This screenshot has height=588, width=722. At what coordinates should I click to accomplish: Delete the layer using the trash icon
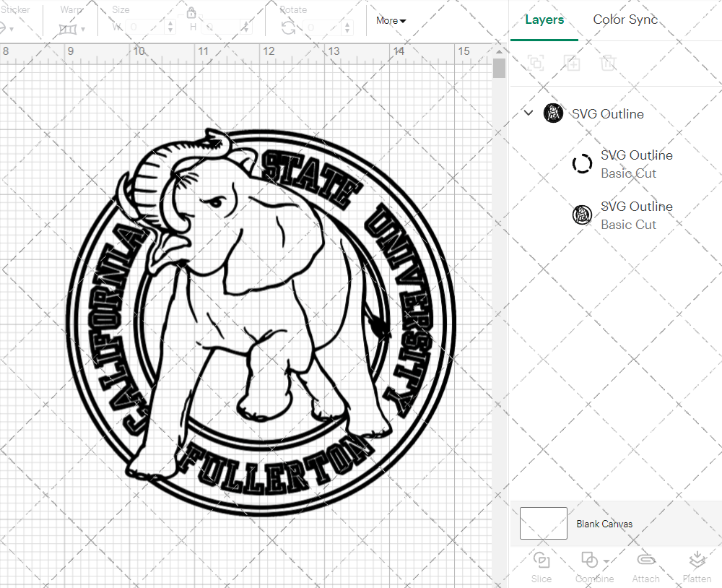(x=609, y=63)
